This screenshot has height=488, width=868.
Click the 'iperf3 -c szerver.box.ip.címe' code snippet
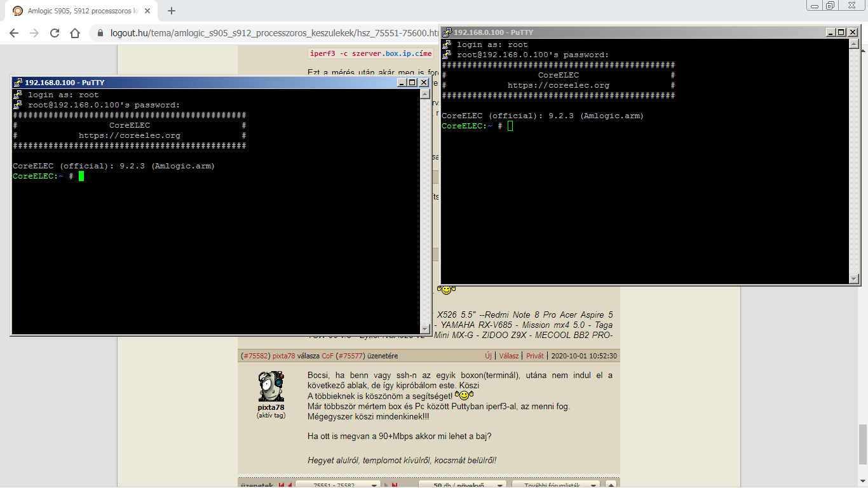tap(370, 54)
